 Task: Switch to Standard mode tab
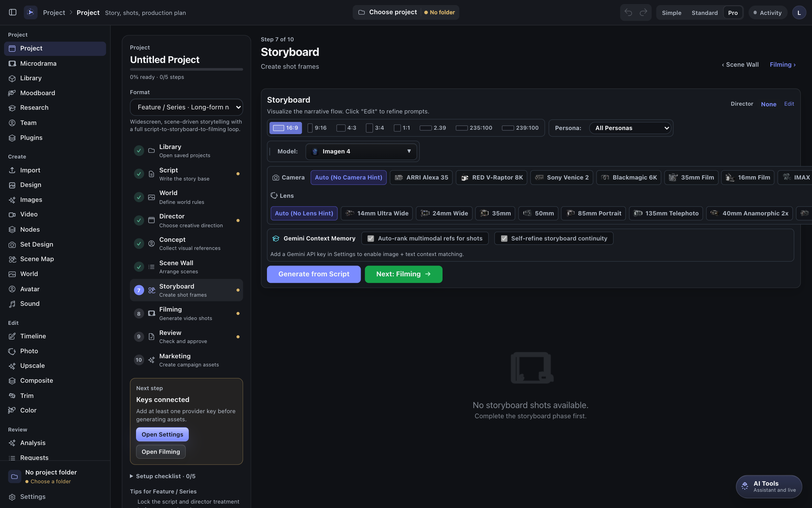click(x=704, y=13)
